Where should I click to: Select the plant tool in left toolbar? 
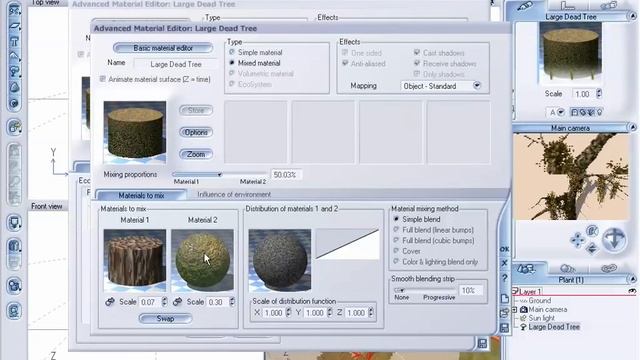14,71
